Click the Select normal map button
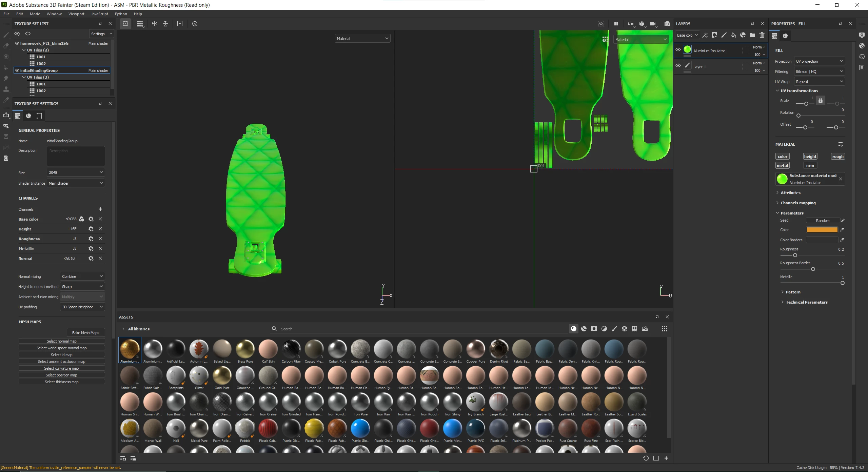The width and height of the screenshot is (868, 472). click(62, 341)
